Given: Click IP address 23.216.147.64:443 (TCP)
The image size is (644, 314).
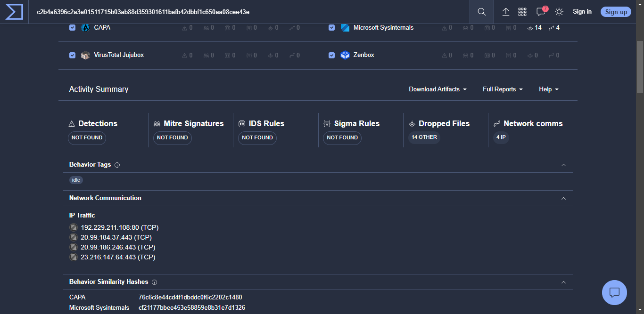Looking at the screenshot, I should 118,257.
